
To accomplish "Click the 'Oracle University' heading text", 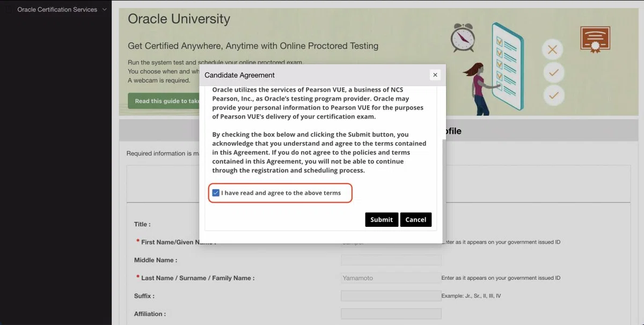I will point(179,19).
